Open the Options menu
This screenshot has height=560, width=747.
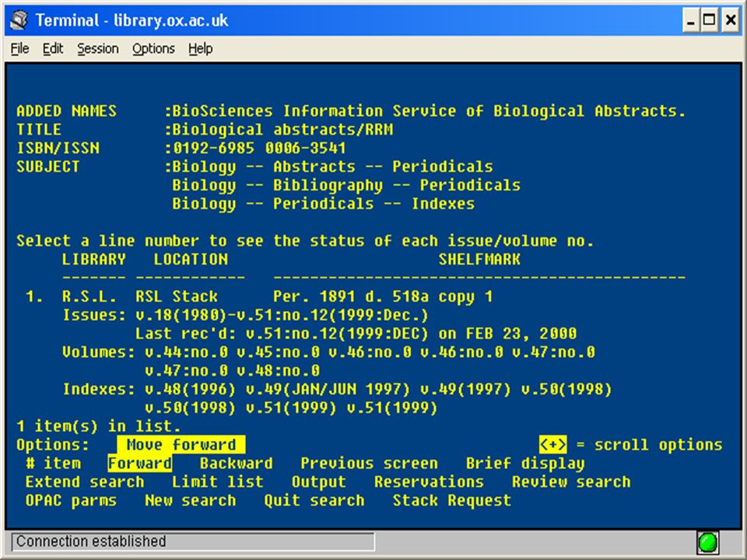pyautogui.click(x=153, y=48)
